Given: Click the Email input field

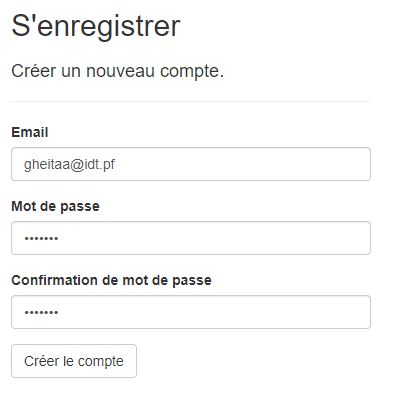Looking at the screenshot, I should (x=191, y=164).
